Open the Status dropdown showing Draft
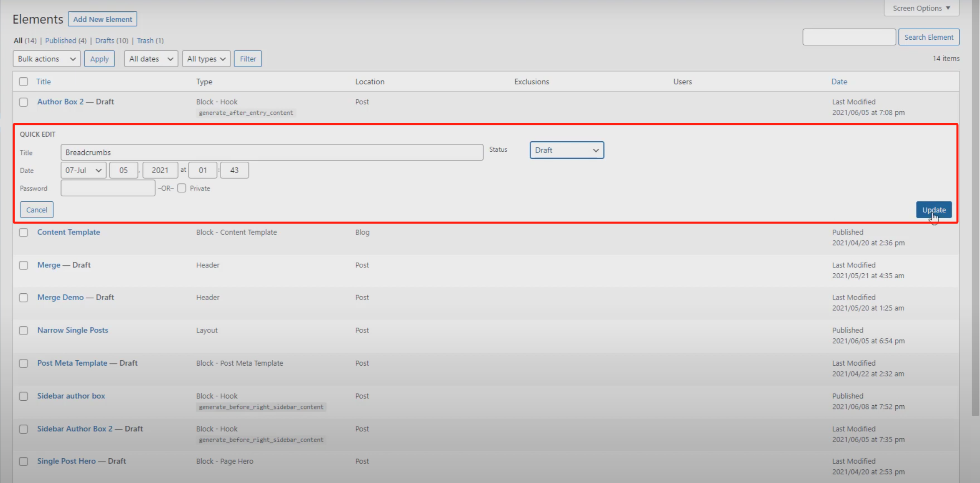The height and width of the screenshot is (483, 980). [x=566, y=150]
